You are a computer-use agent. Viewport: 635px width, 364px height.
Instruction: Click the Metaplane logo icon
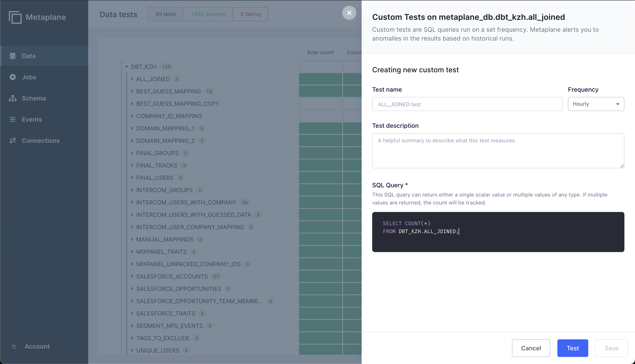(x=15, y=17)
